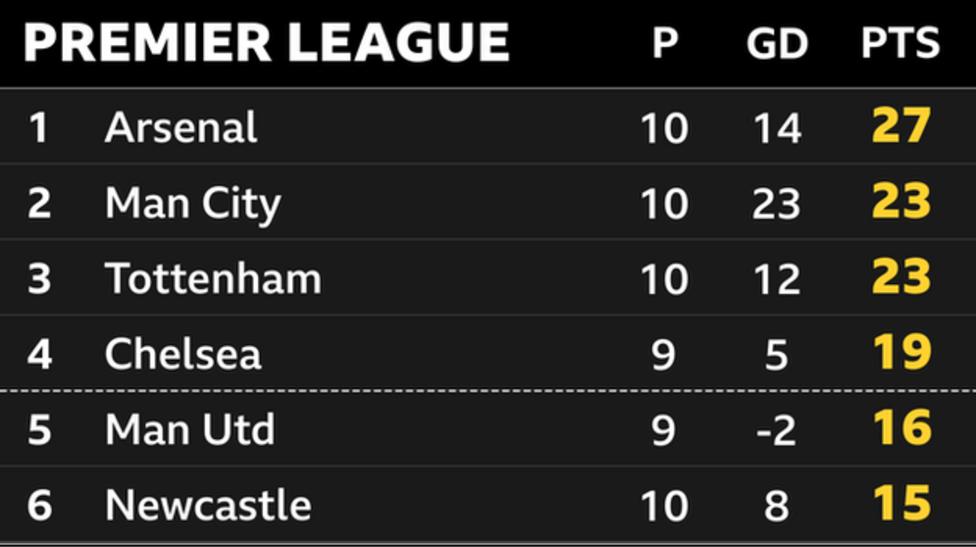Click Newcastle's 15 points value

901,505
